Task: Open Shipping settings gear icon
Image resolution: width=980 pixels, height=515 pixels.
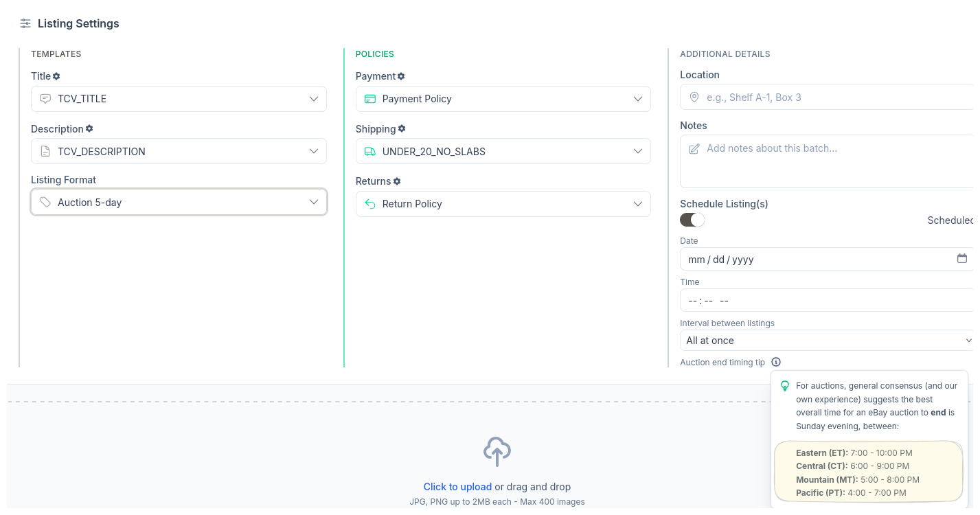Action: 402,129
